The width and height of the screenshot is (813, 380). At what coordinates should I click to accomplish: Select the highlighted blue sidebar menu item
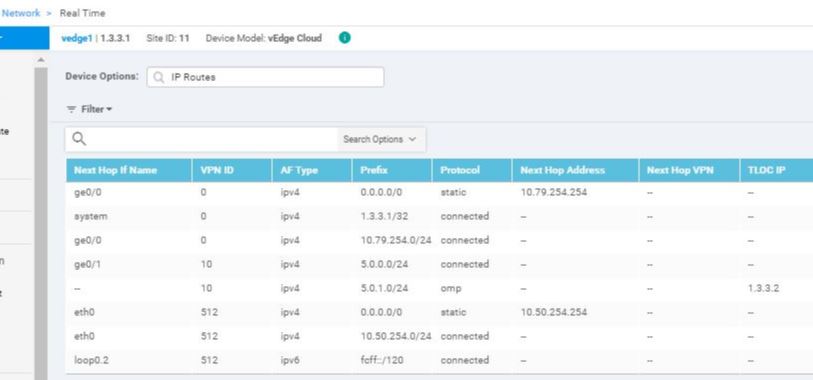(24, 38)
